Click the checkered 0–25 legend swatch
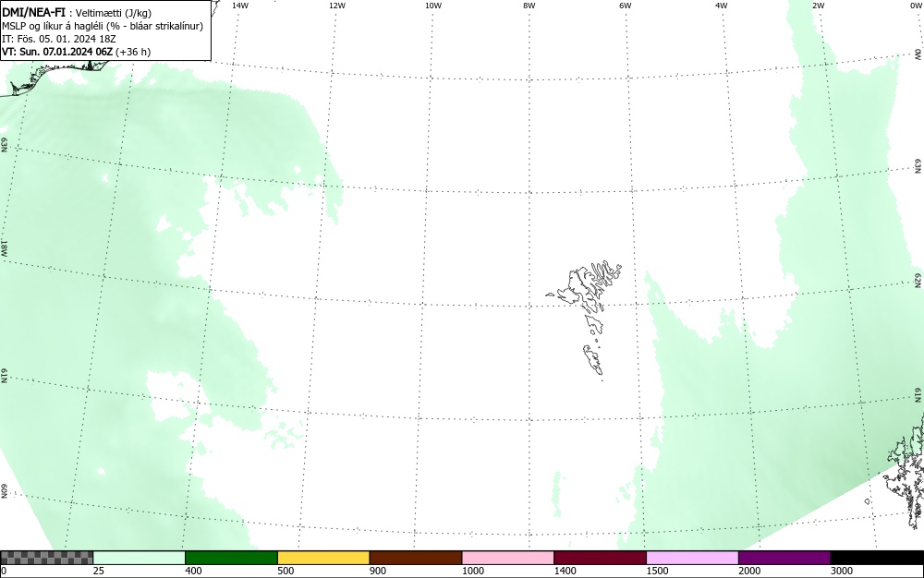The width and height of the screenshot is (924, 578). click(x=46, y=558)
